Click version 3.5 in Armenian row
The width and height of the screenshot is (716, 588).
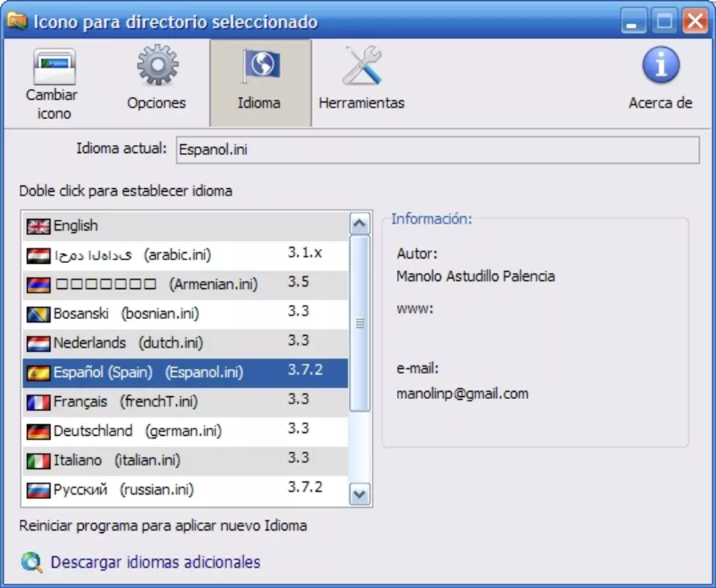(298, 282)
